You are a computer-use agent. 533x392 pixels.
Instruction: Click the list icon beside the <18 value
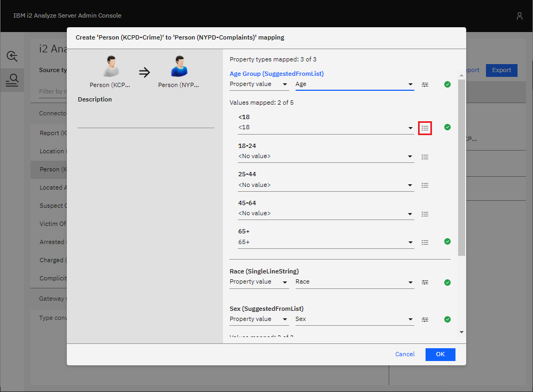click(x=425, y=128)
